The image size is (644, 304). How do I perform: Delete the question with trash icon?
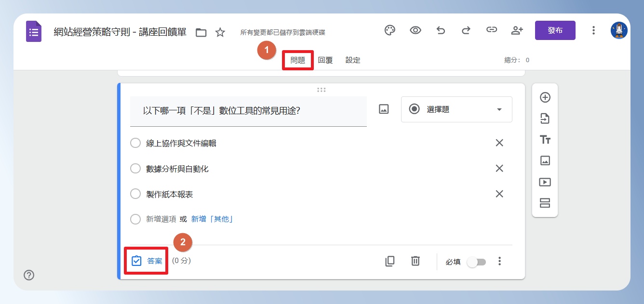pos(415,261)
